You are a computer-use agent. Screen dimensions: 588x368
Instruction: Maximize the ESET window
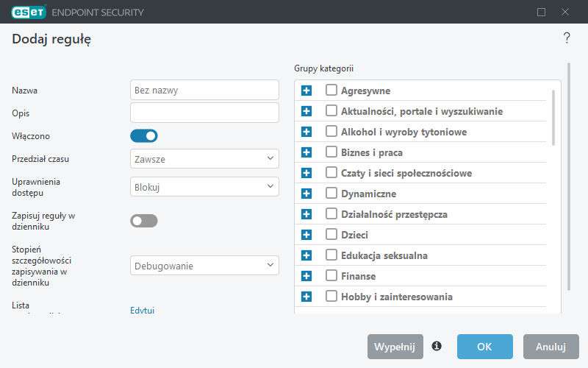pyautogui.click(x=541, y=12)
